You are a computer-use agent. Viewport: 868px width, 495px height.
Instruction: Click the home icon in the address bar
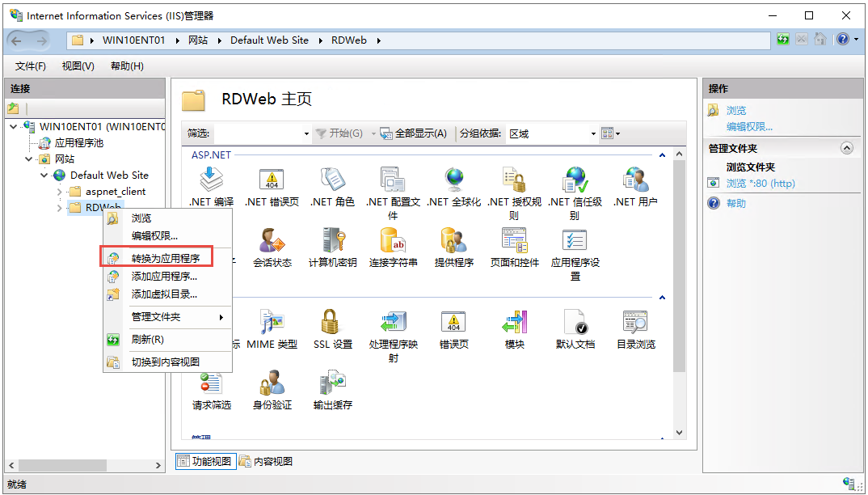(x=820, y=40)
